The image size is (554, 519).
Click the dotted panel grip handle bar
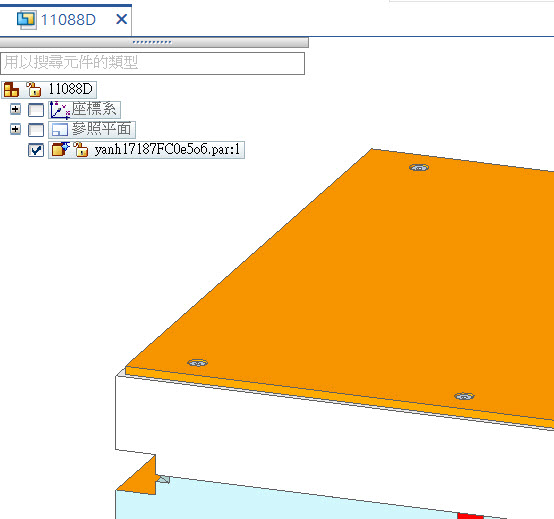pos(154,42)
